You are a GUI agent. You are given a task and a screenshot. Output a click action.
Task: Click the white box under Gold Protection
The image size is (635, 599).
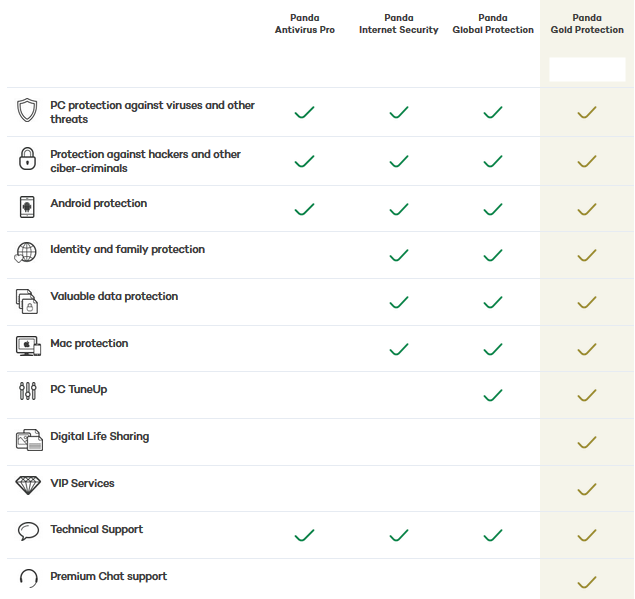tap(587, 69)
